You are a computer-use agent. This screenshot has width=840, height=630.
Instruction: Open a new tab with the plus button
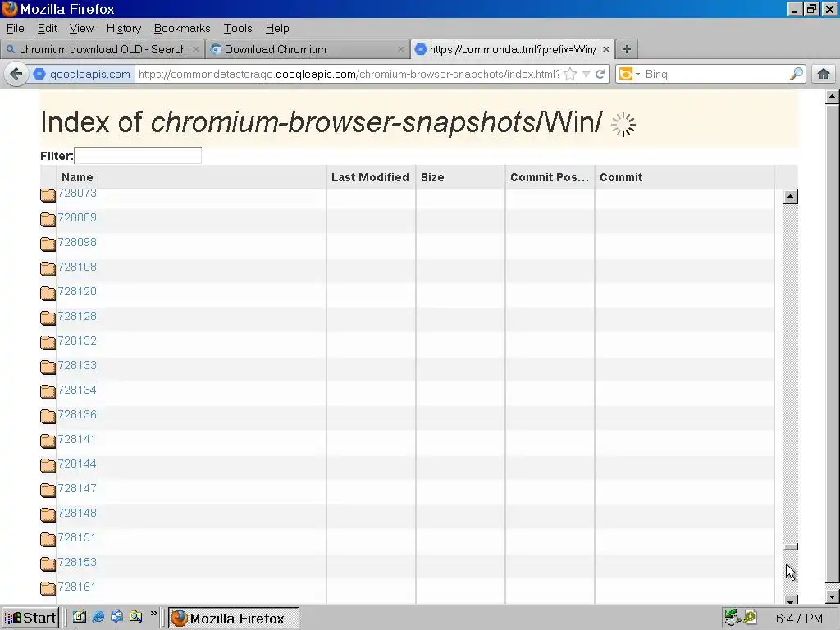click(626, 49)
